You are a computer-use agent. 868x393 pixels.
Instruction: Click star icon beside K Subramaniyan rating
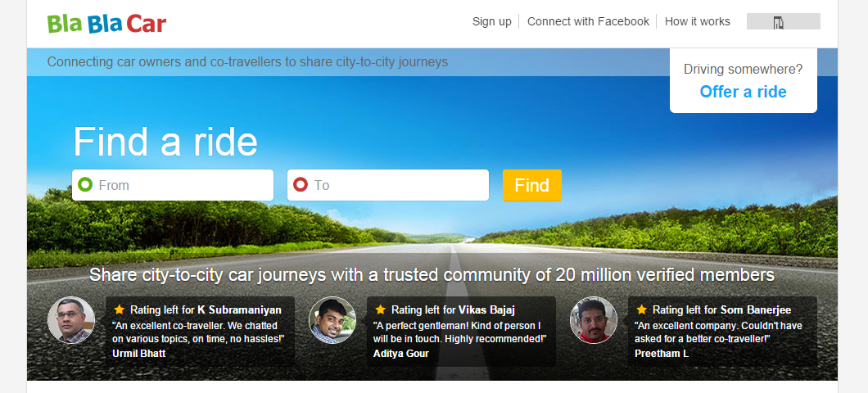pyautogui.click(x=119, y=309)
